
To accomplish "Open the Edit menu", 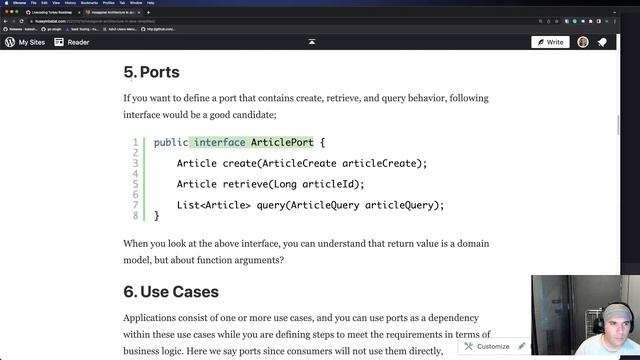I will tap(44, 3).
